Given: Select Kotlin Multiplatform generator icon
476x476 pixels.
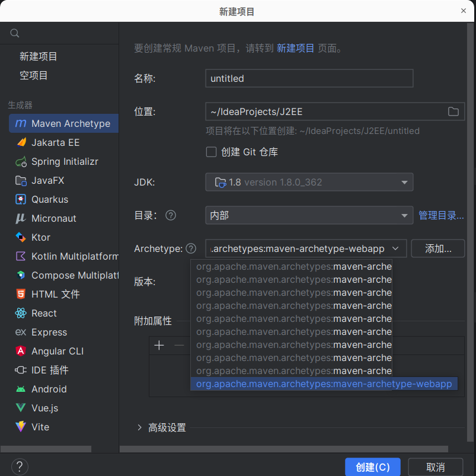Looking at the screenshot, I should [21, 256].
